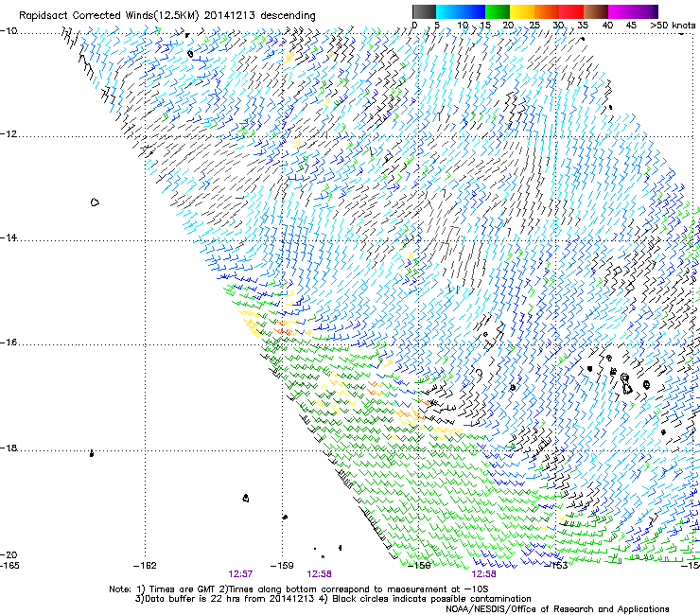The height and width of the screenshot is (615, 700).
Task: Click the note 'Times are GMT'
Action: pyautogui.click(x=183, y=589)
